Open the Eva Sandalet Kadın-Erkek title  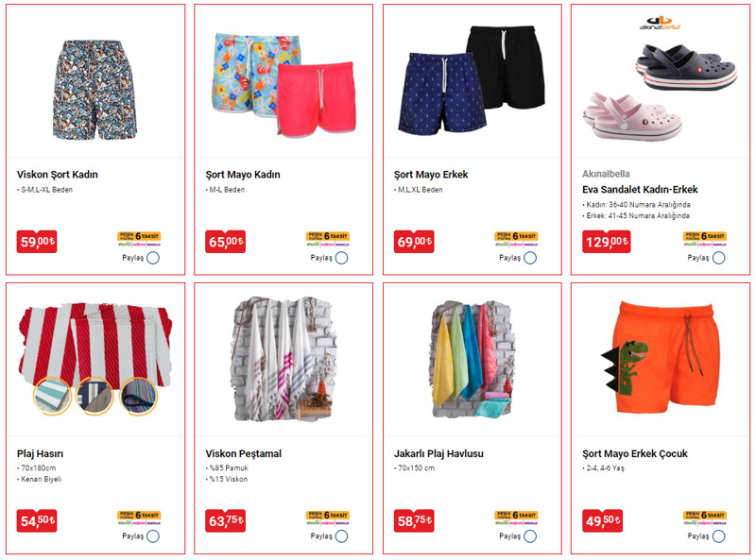coord(640,190)
